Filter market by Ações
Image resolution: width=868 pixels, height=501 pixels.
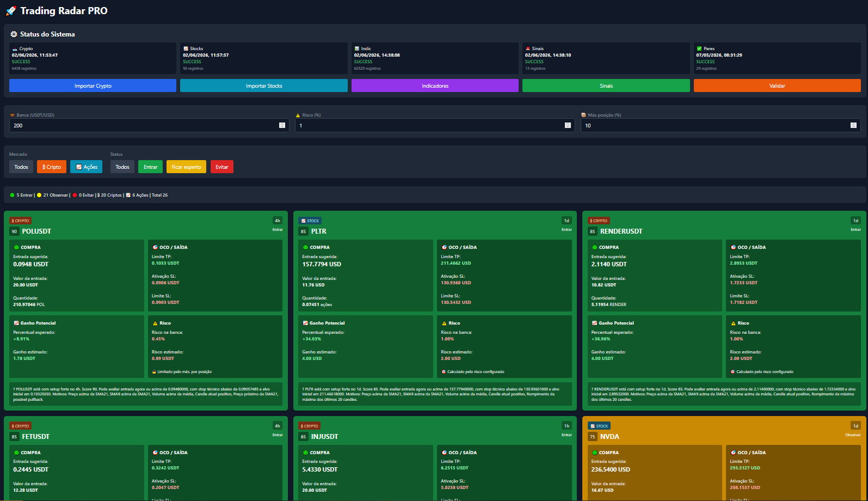point(86,167)
